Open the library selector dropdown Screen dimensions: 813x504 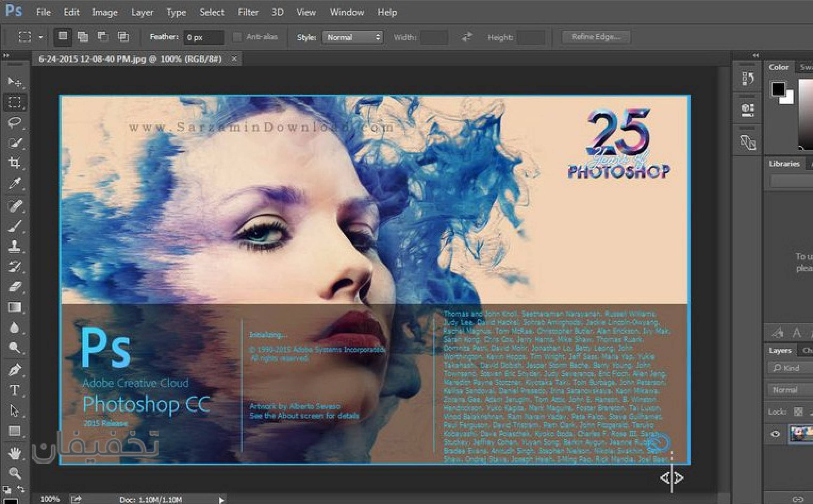point(792,181)
